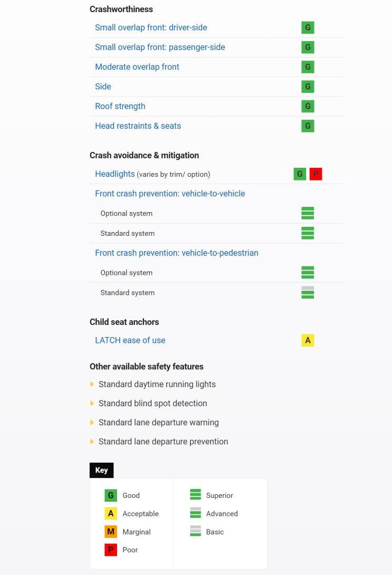392x575 pixels.
Task: Open the LATCH ease of use link
Action: coord(130,340)
